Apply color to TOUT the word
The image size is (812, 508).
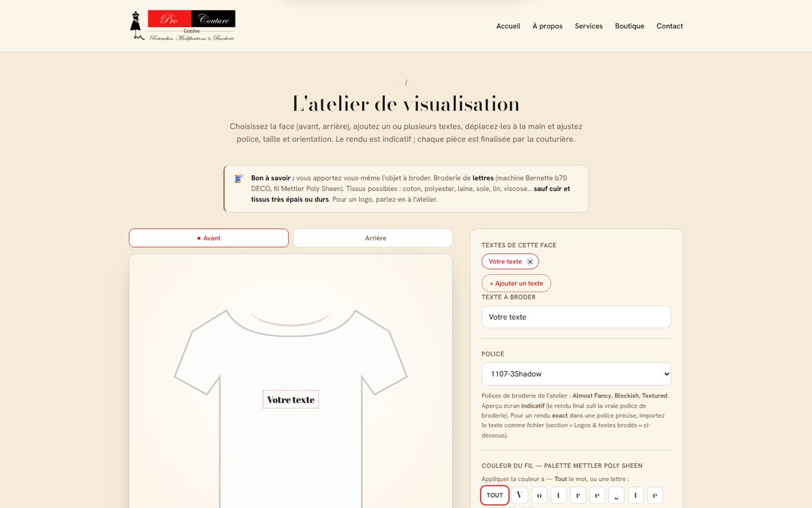(495, 495)
